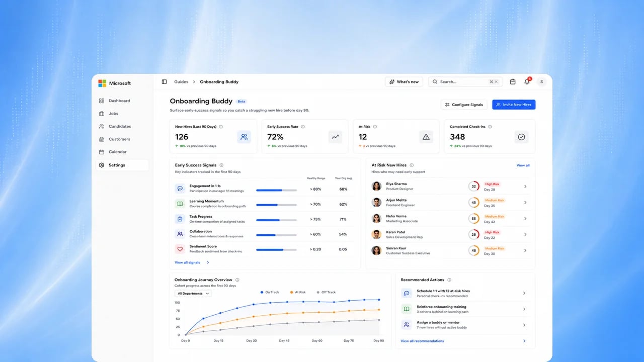
Task: Open the notifications bell
Action: pos(527,81)
